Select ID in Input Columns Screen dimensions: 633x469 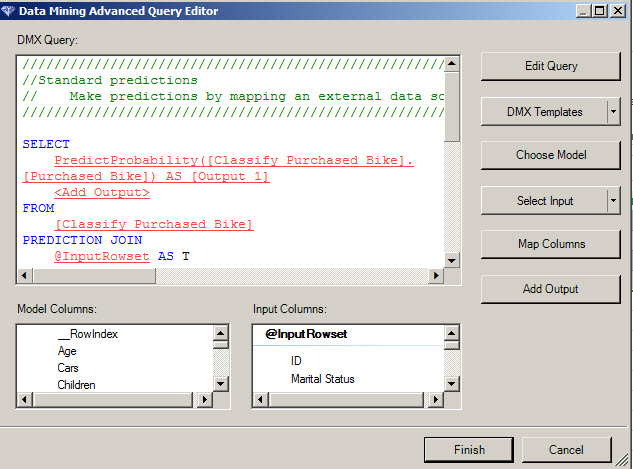click(296, 360)
